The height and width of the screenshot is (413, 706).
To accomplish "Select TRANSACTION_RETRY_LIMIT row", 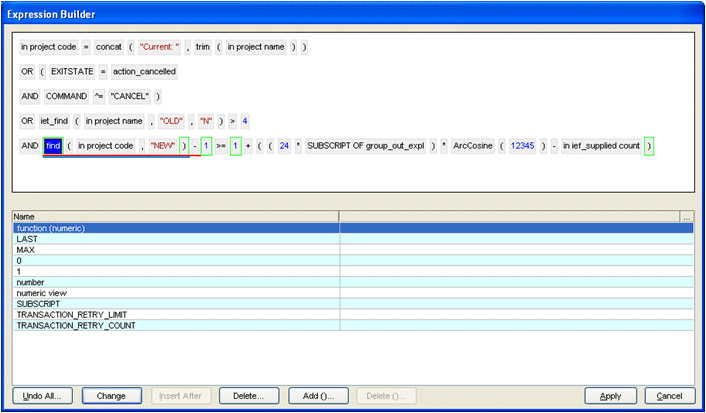I will [x=70, y=315].
